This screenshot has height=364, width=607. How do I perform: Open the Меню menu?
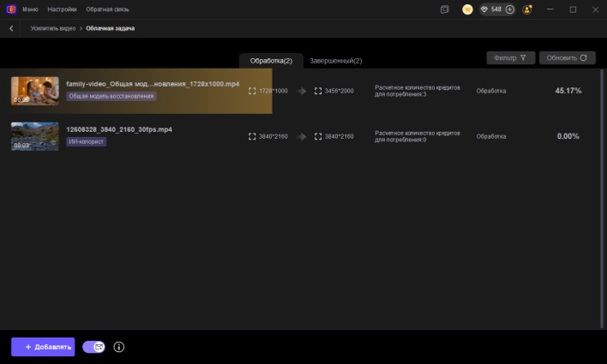(x=30, y=9)
